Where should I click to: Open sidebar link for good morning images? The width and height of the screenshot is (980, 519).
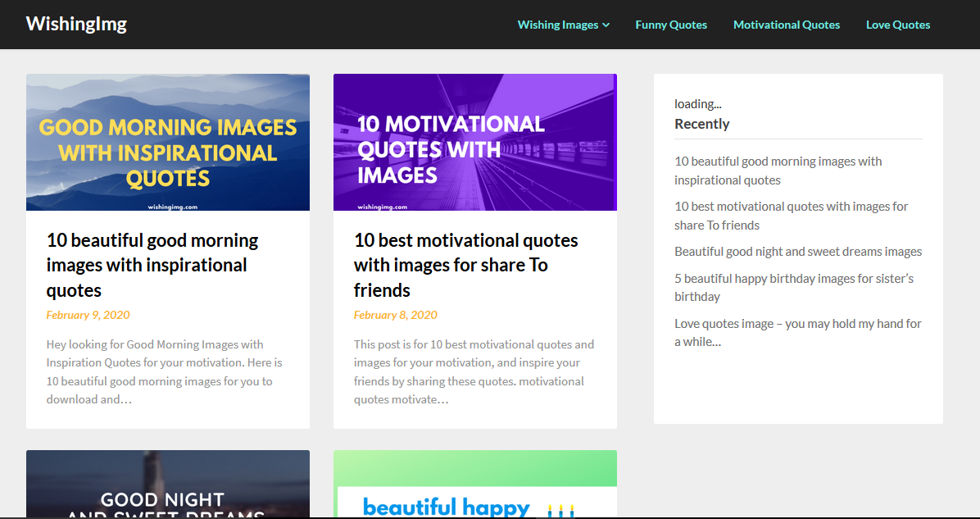778,170
